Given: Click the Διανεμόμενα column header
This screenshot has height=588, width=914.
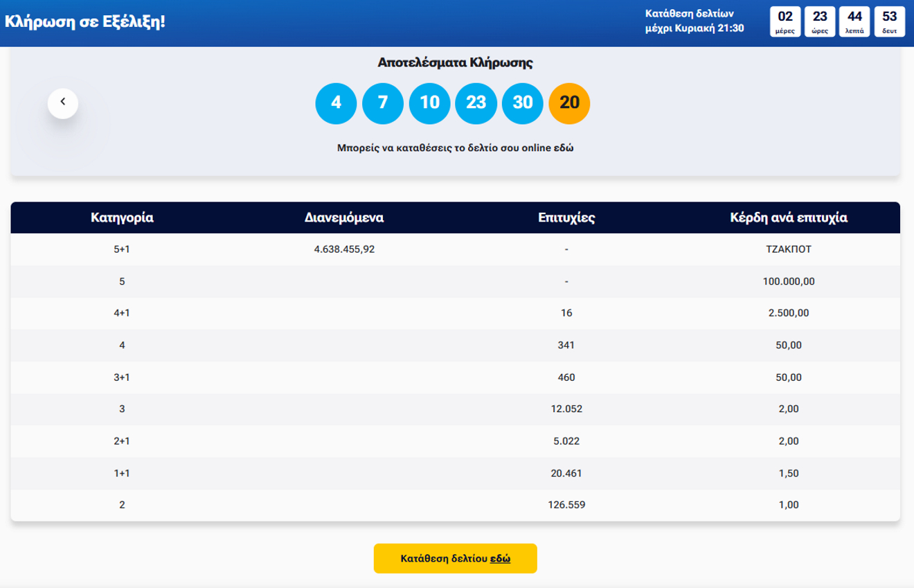Looking at the screenshot, I should click(x=344, y=217).
